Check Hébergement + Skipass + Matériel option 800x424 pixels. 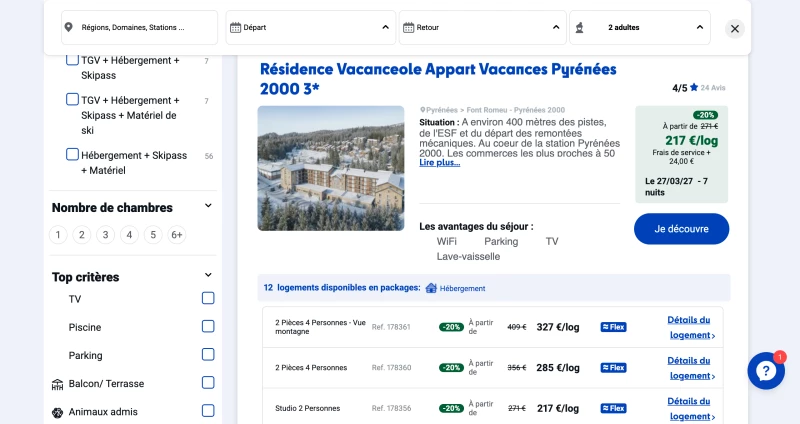point(72,154)
